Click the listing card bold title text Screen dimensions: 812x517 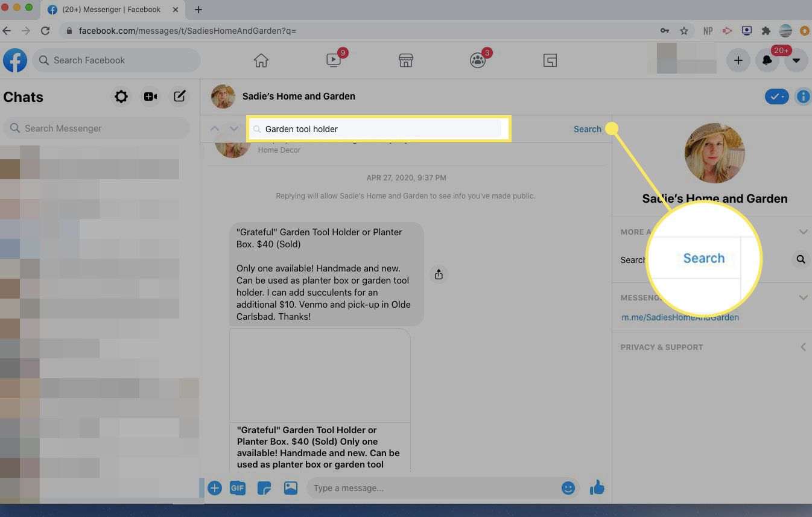(319, 447)
